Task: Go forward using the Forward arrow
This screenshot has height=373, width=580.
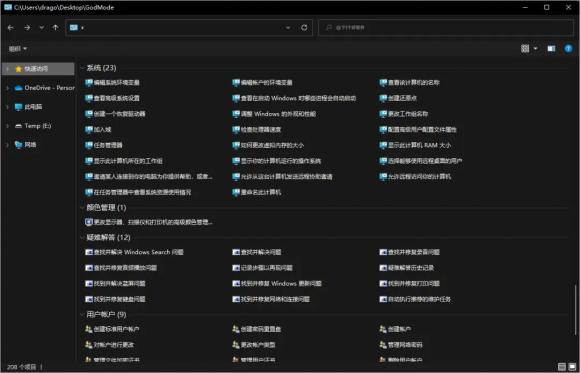Action: 27,28
